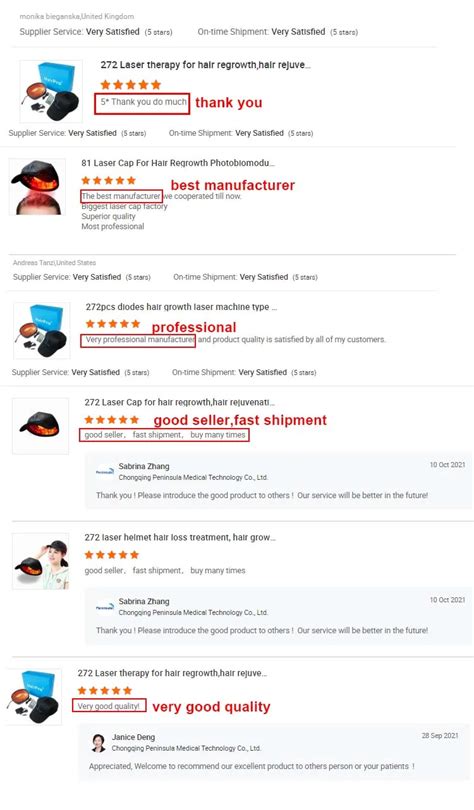Image resolution: width=474 pixels, height=810 pixels.
Task: Click the bottom-most '272 Laser therapy' product thumbnail
Action: point(34,697)
